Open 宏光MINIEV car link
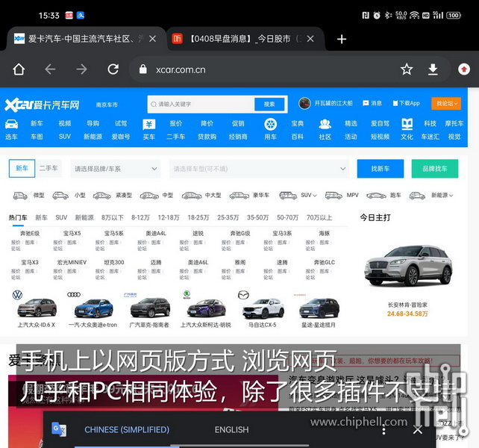The height and width of the screenshot is (448, 479). (72, 262)
